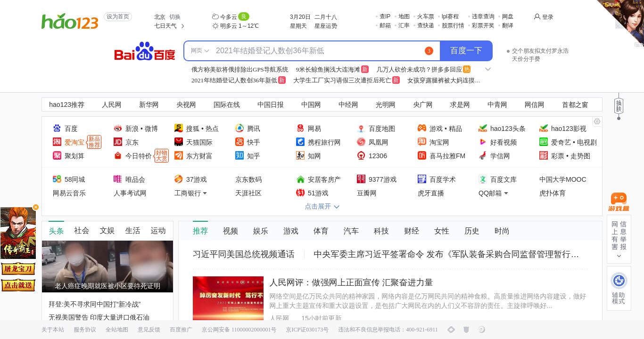
Task: Open 星座运势 link
Action: click(326, 26)
